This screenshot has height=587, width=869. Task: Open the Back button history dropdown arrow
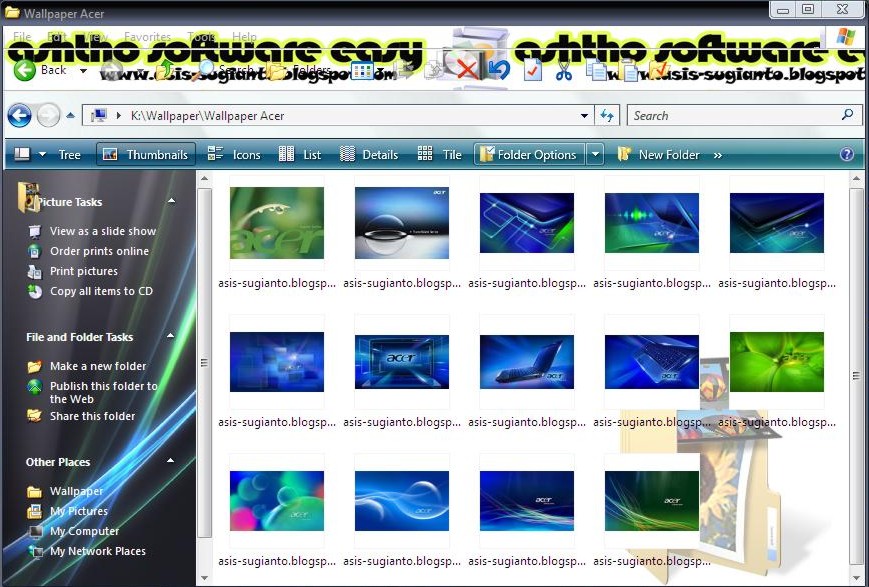coord(83,70)
